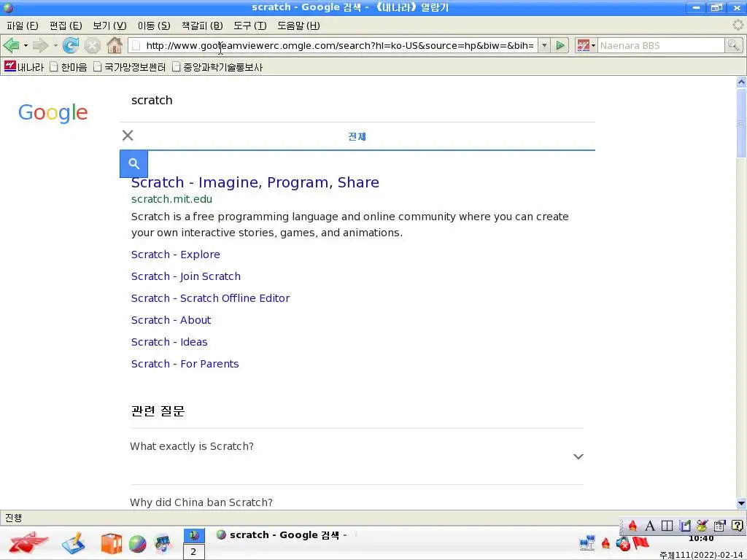
Task: Open the 한마음 bookmark
Action: pos(69,66)
